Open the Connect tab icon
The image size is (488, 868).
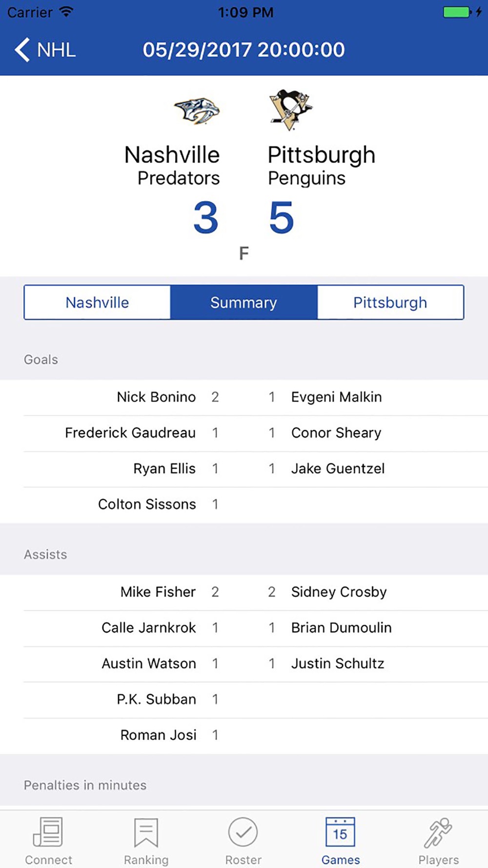point(48,832)
